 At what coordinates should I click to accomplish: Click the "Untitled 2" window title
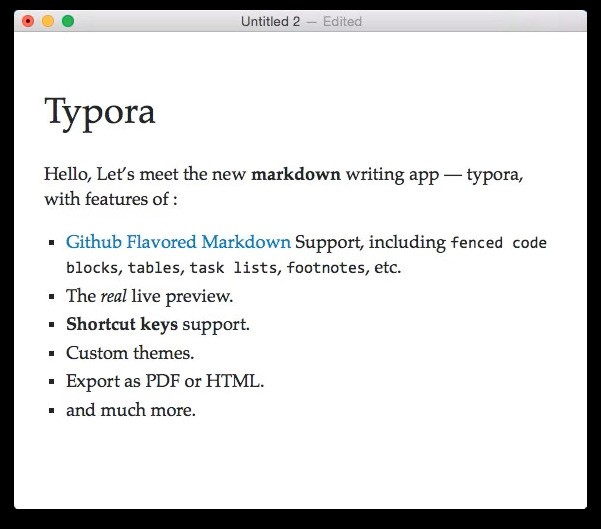tap(270, 21)
